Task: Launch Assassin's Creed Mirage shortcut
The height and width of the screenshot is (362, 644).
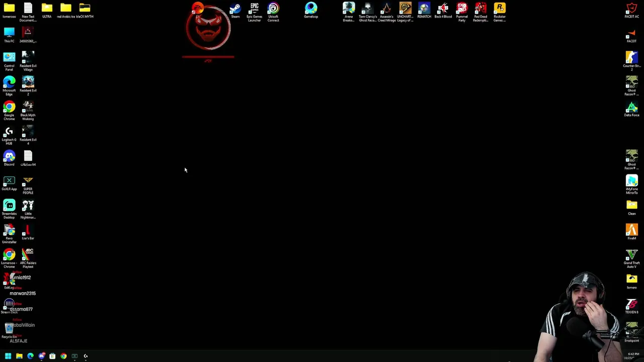Action: pos(386,12)
